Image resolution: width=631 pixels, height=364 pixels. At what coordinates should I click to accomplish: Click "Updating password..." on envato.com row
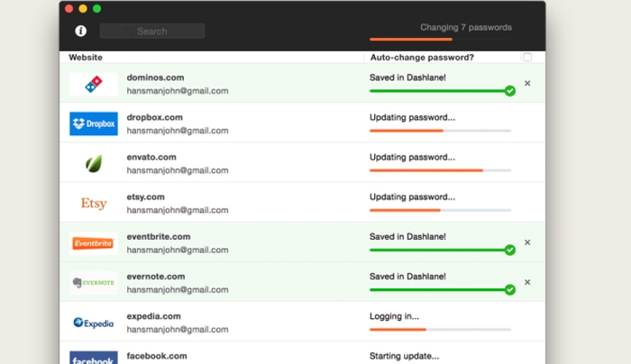click(413, 157)
